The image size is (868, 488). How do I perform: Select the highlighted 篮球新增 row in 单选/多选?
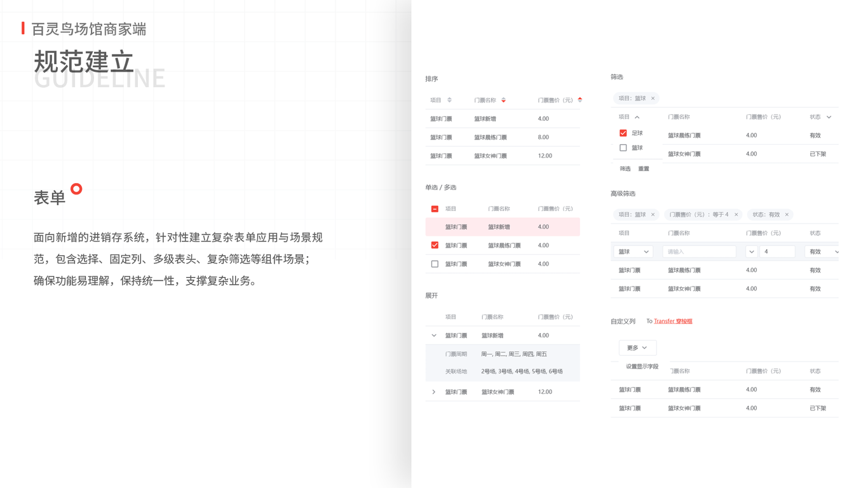coord(503,227)
